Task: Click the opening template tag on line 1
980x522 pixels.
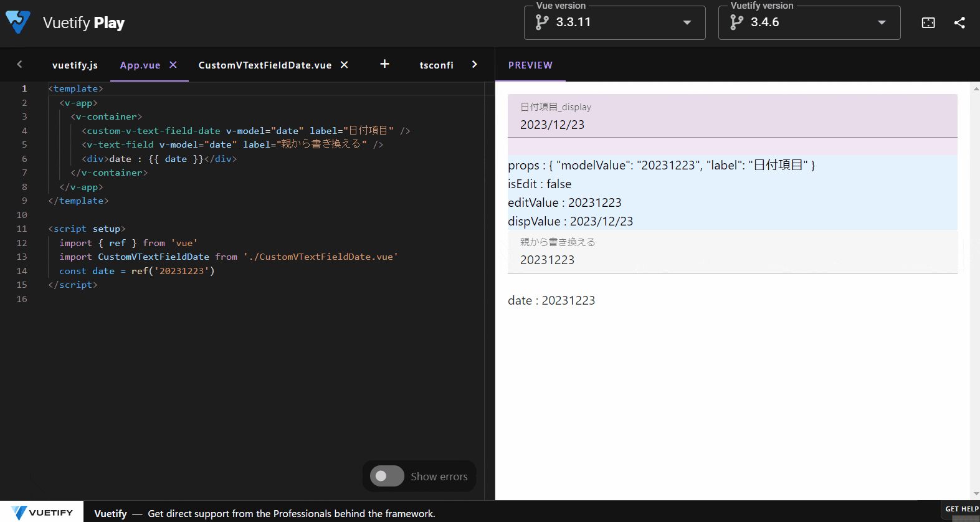Action: [x=75, y=88]
